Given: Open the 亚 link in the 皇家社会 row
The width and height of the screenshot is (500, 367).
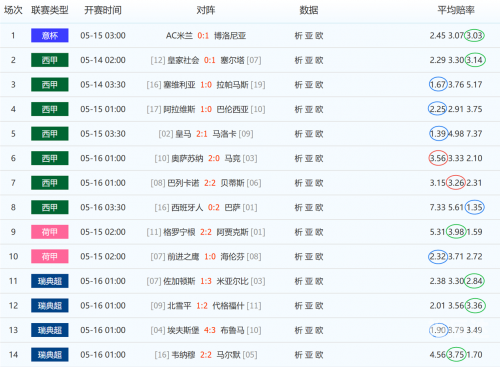Looking at the screenshot, I should [x=309, y=60].
